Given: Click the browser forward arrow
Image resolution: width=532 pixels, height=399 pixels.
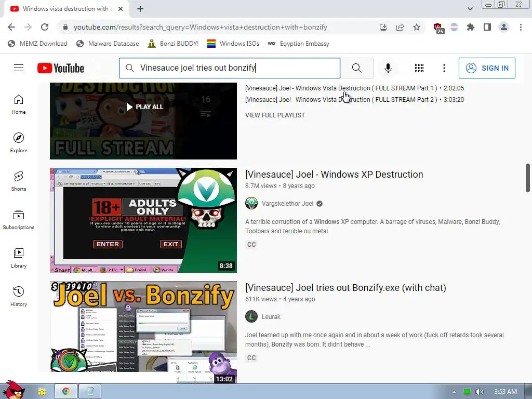Looking at the screenshot, I should (x=28, y=27).
